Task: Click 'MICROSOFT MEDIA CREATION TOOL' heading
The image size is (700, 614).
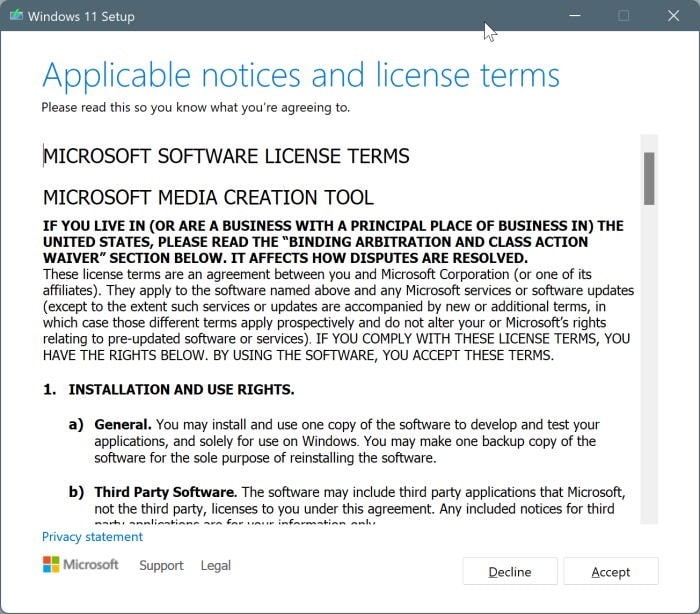Action: (x=208, y=197)
